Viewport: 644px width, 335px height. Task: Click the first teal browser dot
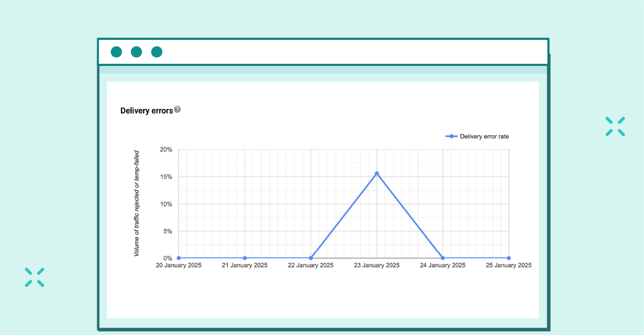click(x=116, y=52)
